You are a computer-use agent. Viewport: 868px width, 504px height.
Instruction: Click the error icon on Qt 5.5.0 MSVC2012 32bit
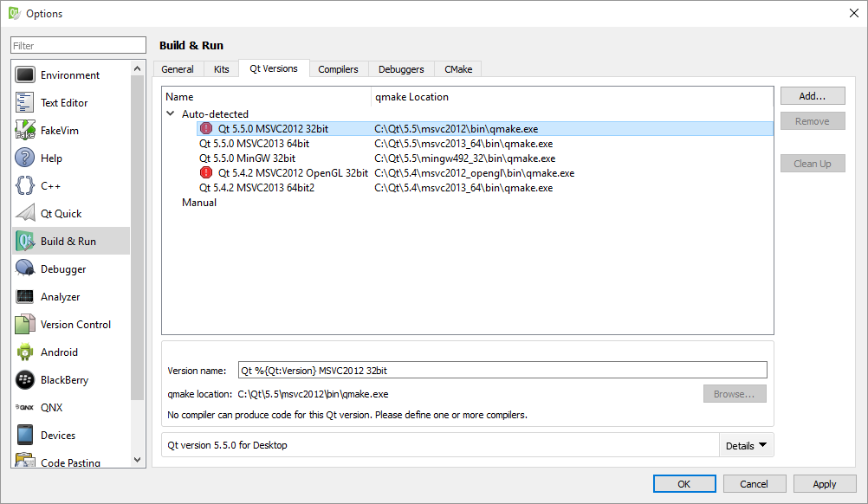[206, 128]
